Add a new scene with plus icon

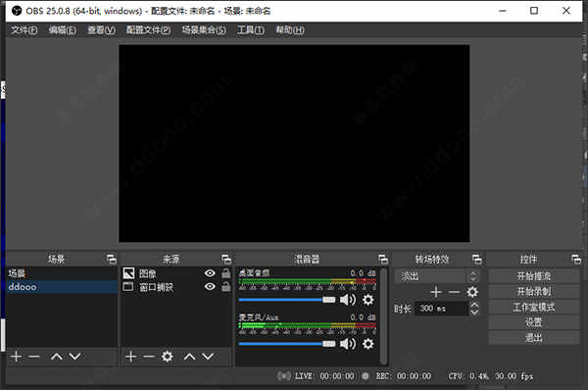tap(16, 357)
